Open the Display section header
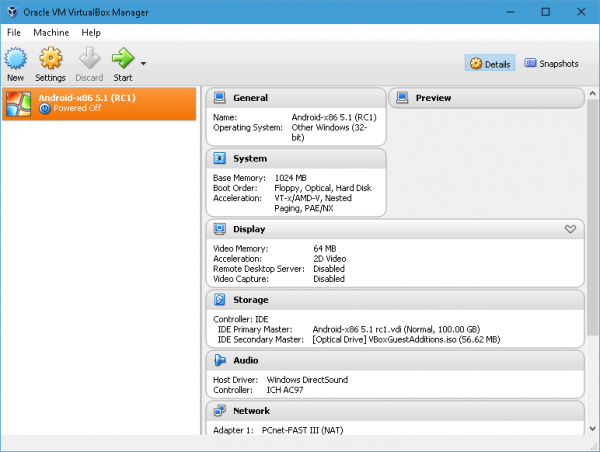 [x=395, y=229]
